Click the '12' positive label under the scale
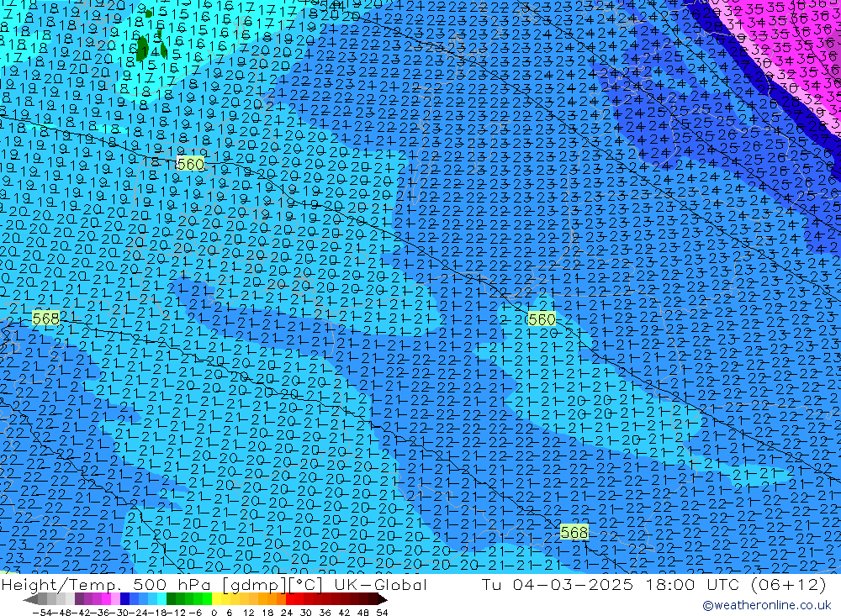Screen dimensions: 841x616 pyautogui.click(x=248, y=613)
